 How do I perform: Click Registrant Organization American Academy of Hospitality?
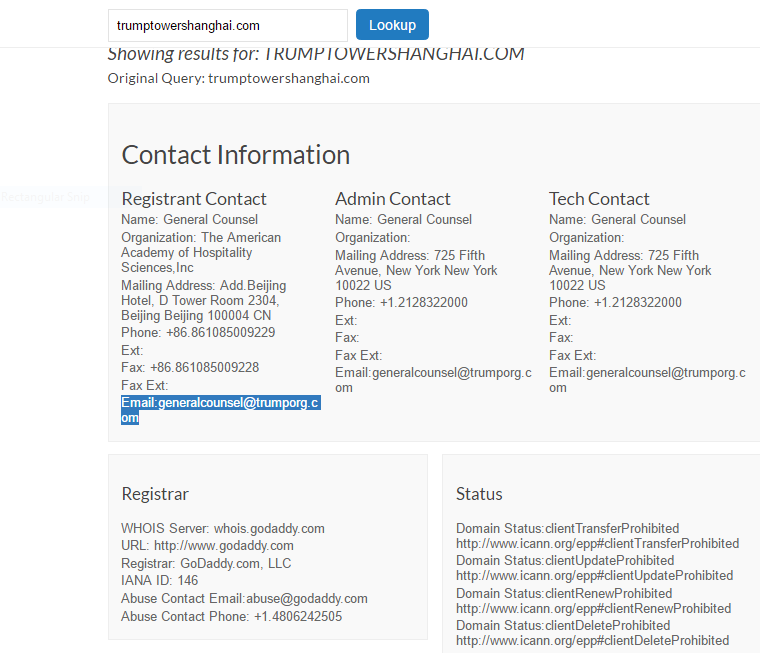pos(201,253)
